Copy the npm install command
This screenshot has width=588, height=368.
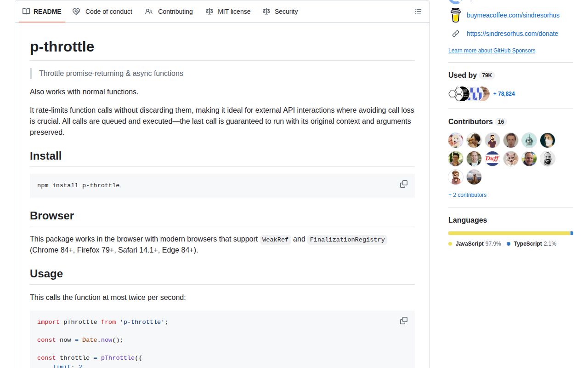404,184
